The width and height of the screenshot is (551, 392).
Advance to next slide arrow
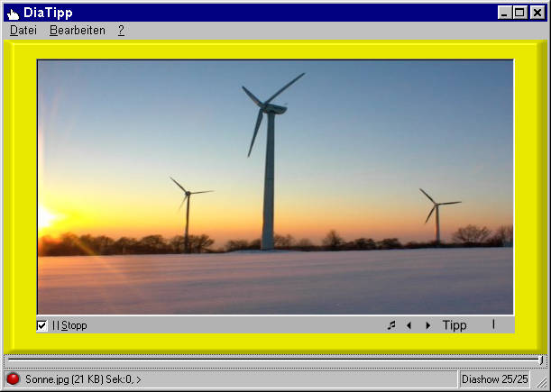pos(427,325)
